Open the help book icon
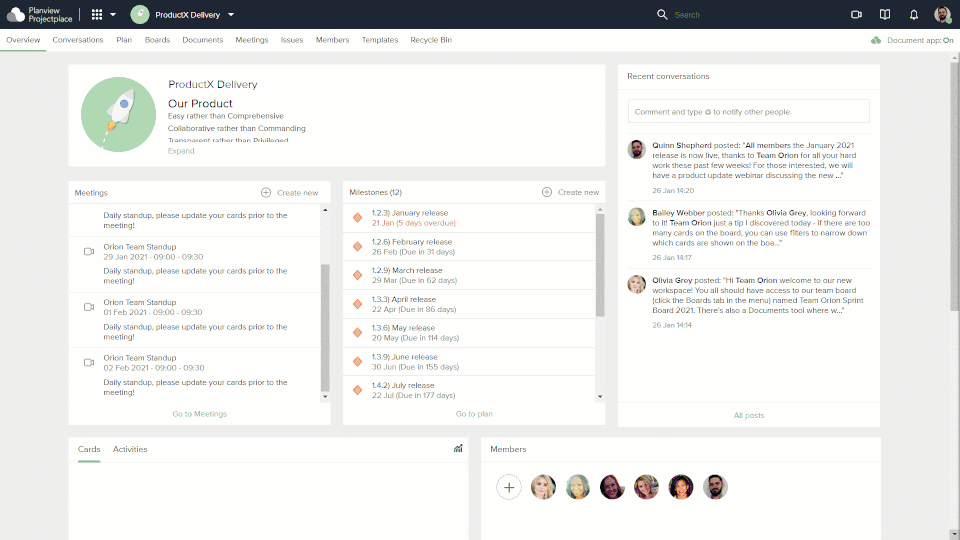 [x=885, y=15]
